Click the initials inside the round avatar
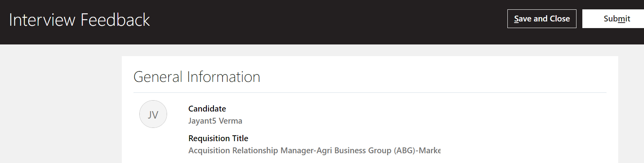This screenshot has width=644, height=163. pos(153,115)
